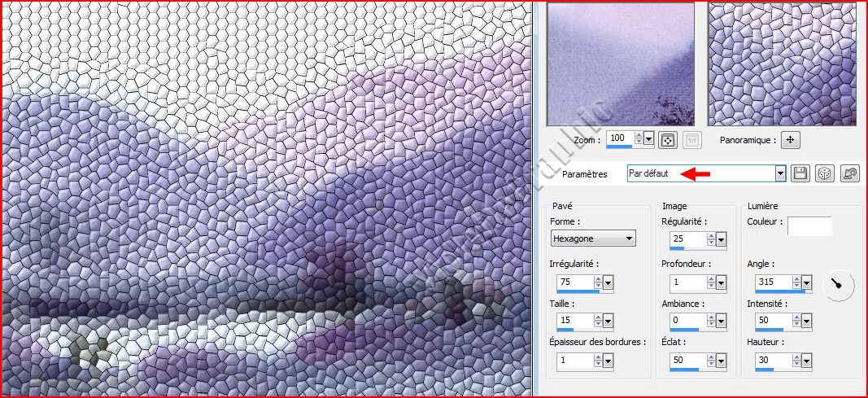The height and width of the screenshot is (398, 868).
Task: Save preset with the floppy disk icon
Action: (800, 173)
